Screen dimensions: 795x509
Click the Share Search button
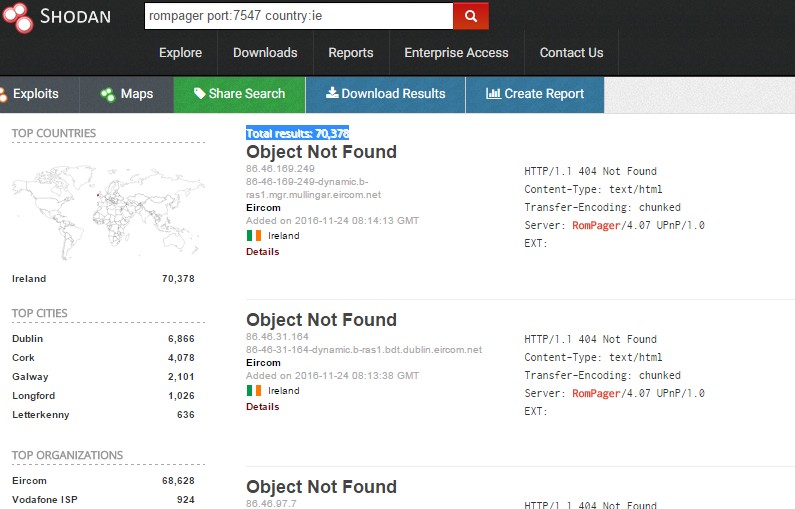pos(239,94)
